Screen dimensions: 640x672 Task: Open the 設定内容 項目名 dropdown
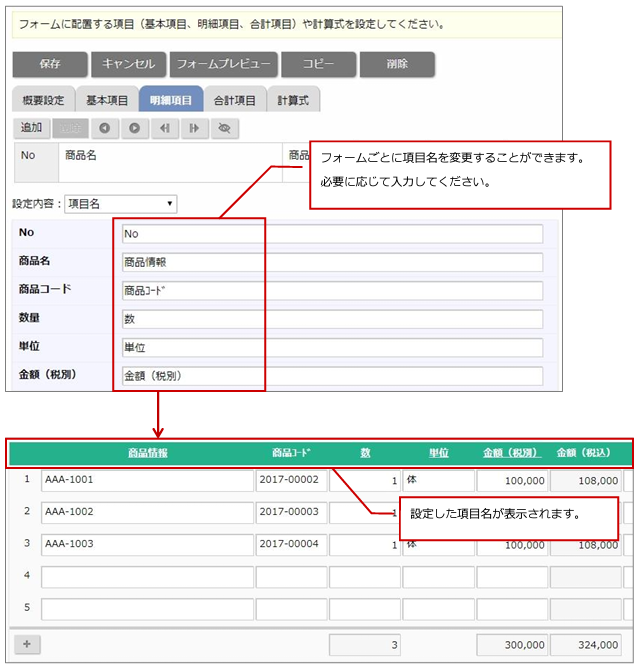(x=120, y=204)
